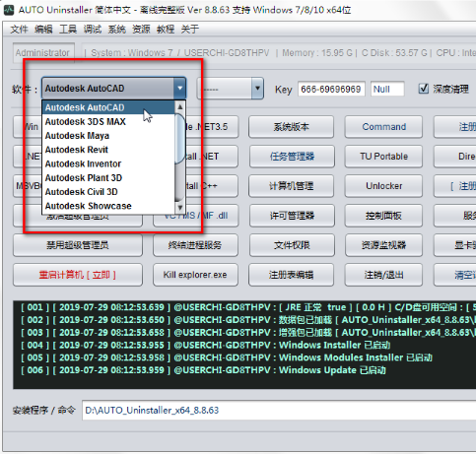Click the software list scrollbar thumb
The image size is (476, 454).
click(180, 139)
